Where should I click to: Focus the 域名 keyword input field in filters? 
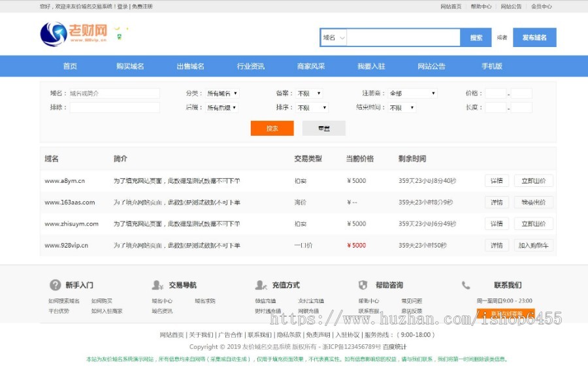pyautogui.click(x=114, y=93)
